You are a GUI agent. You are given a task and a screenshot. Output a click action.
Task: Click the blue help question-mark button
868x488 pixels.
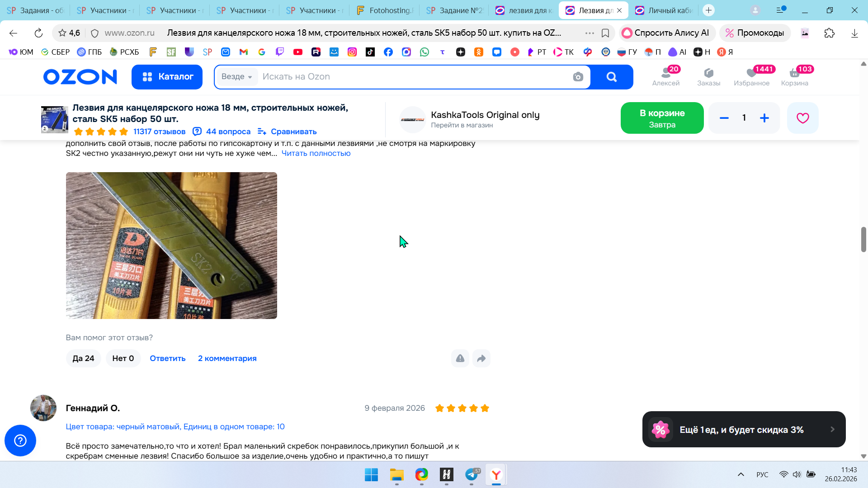coord(20,440)
